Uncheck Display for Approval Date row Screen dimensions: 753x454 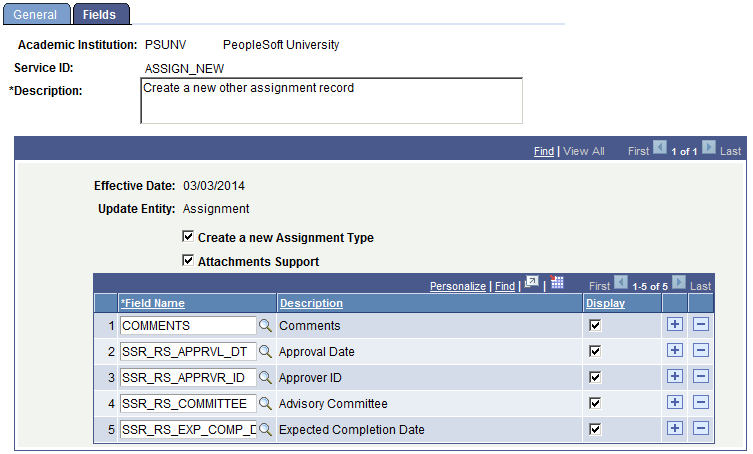click(x=595, y=352)
